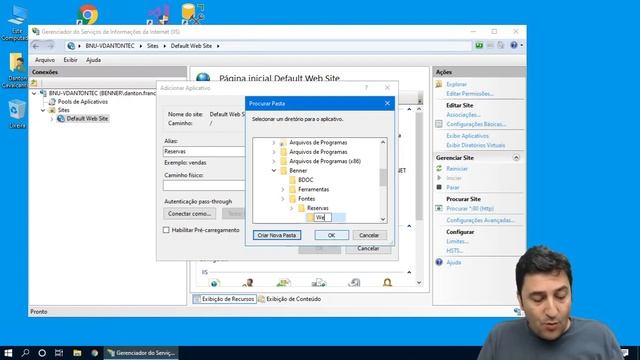This screenshot has width=640, height=360.
Task: Click scroll up arrow in folder tree
Action: [383, 142]
